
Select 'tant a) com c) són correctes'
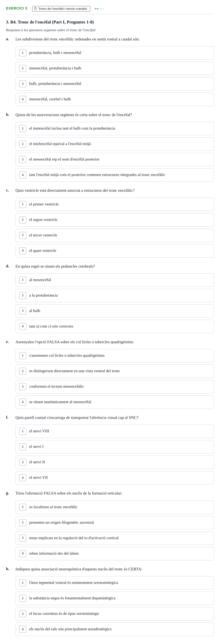[x=115, y=326]
